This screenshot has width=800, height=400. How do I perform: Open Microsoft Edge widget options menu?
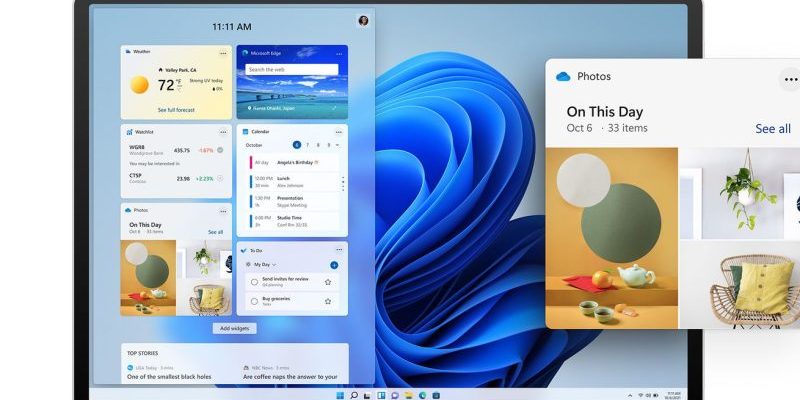pos(339,54)
